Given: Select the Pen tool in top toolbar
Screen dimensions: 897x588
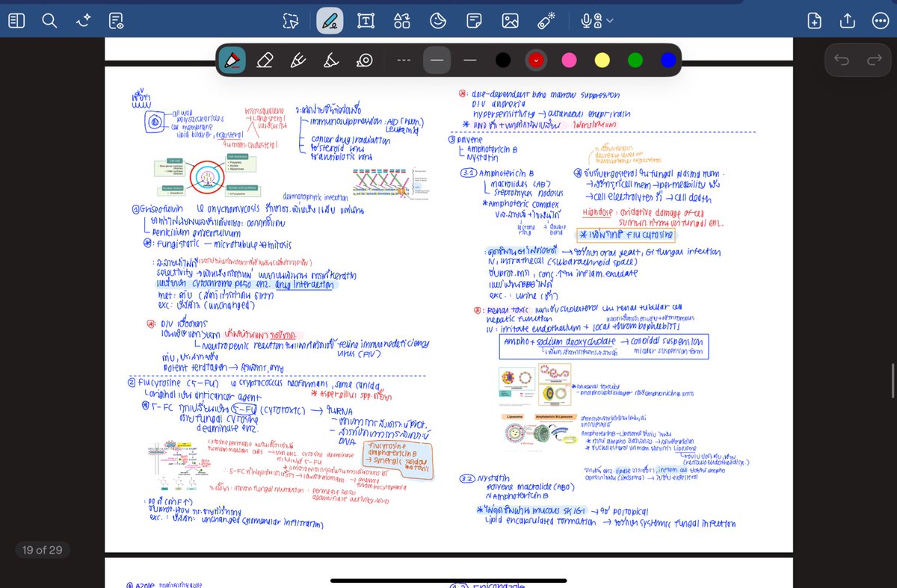Looking at the screenshot, I should 330,21.
